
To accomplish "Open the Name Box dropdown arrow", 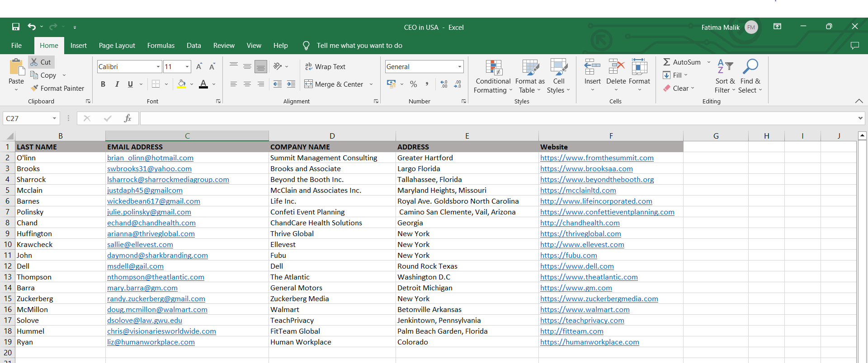I will (54, 118).
